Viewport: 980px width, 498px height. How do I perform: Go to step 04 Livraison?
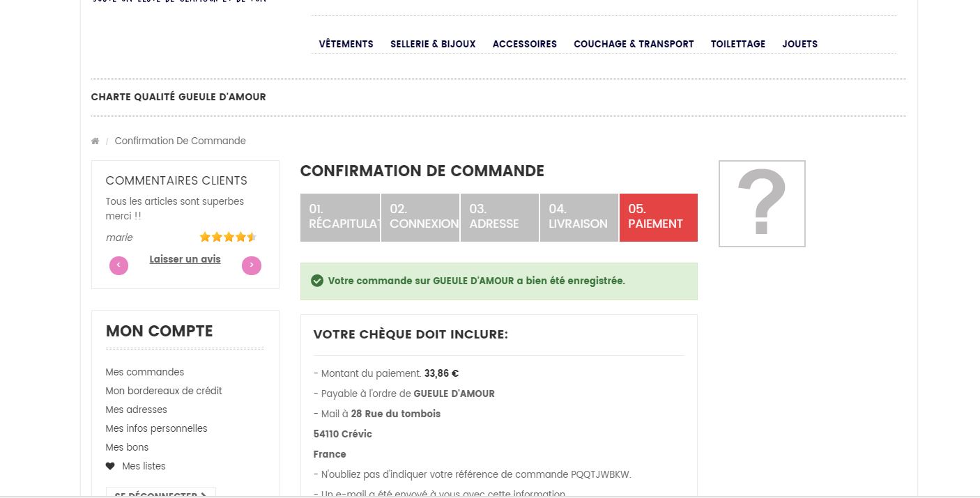[x=579, y=217]
